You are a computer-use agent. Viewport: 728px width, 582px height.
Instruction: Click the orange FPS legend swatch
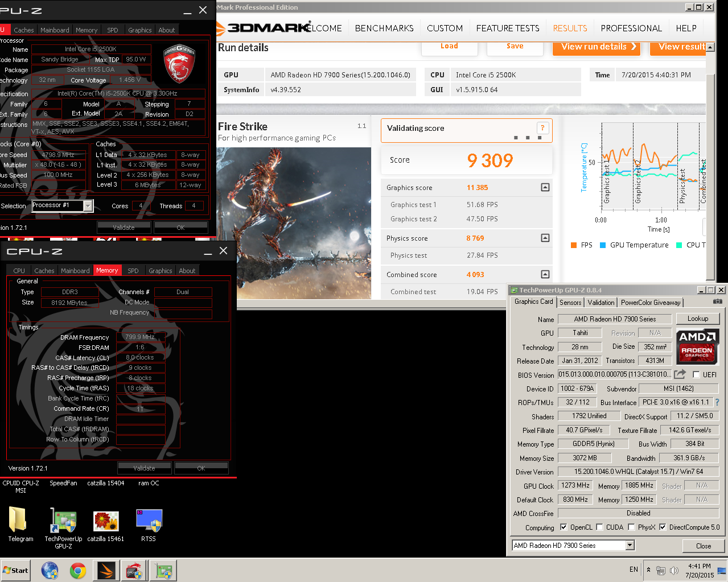pos(574,245)
